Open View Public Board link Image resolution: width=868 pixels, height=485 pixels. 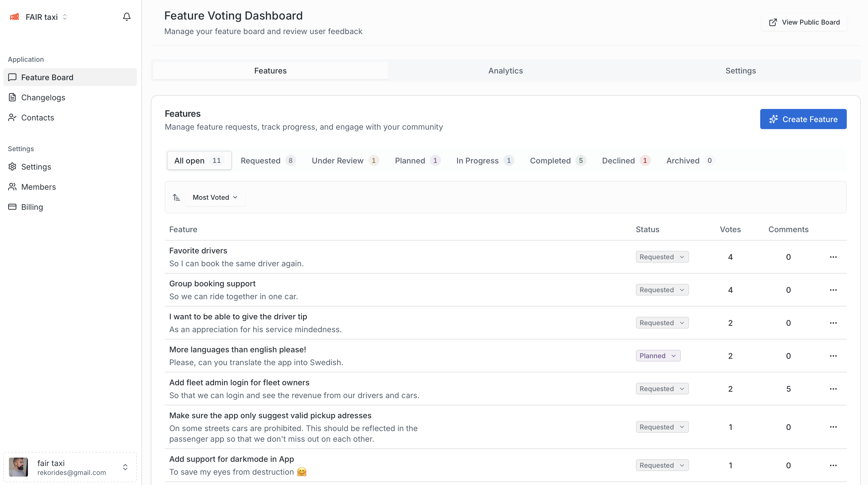(x=804, y=22)
